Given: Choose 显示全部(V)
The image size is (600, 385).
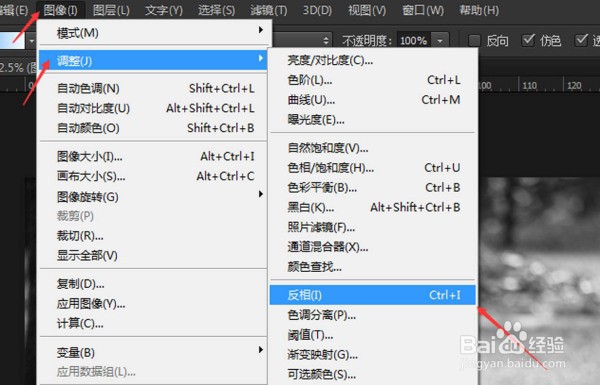Looking at the screenshot, I should click(x=153, y=255).
